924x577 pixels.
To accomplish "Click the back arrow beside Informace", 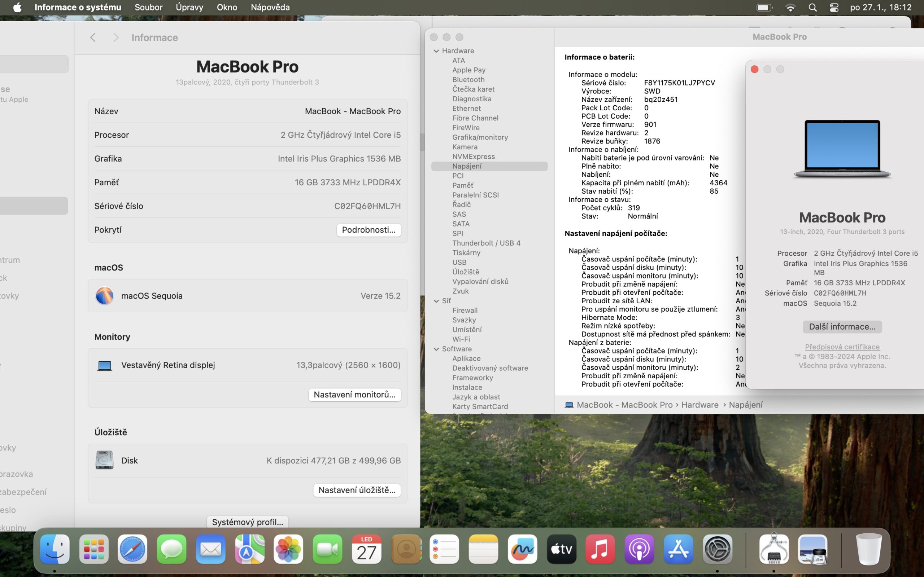I will tap(93, 38).
